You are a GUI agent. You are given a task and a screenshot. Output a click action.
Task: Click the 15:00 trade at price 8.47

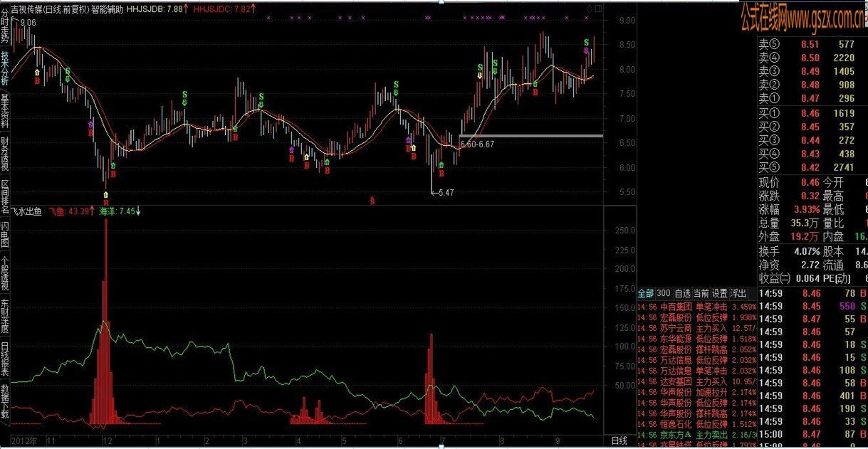812,434
